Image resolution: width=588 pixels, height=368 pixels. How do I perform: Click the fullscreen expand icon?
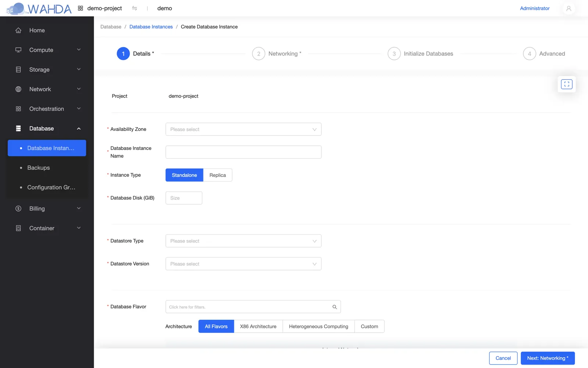pyautogui.click(x=567, y=84)
